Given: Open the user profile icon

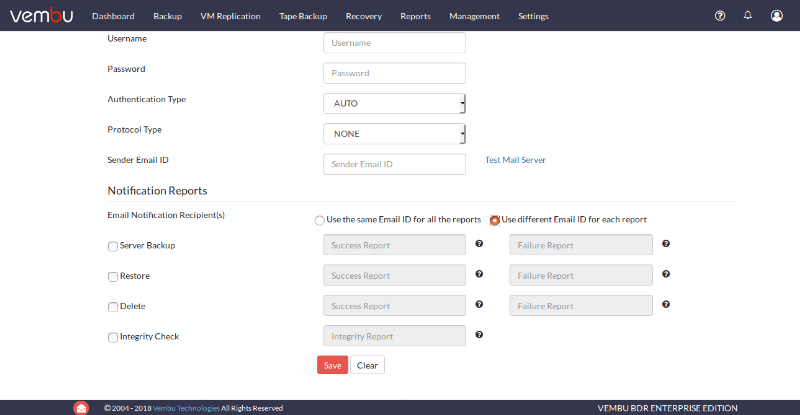Looking at the screenshot, I should pyautogui.click(x=777, y=16).
